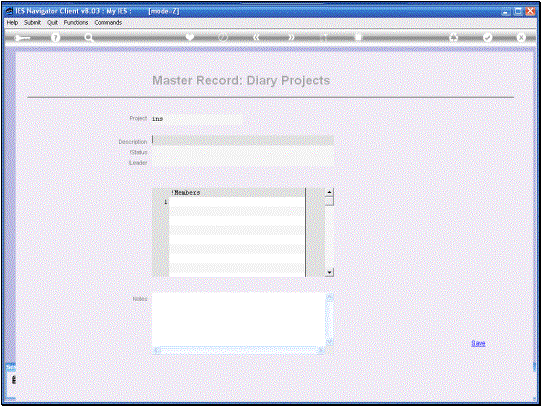The width and height of the screenshot is (541, 406).
Task: Click the checkmark confirm icon in toolbar
Action: point(487,37)
